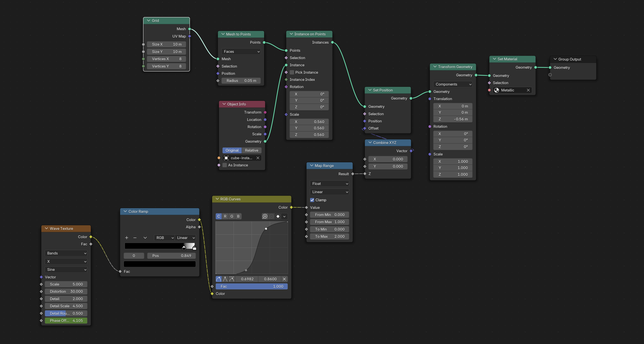
Task: Open material browser icon beside Metallic
Action: point(497,90)
